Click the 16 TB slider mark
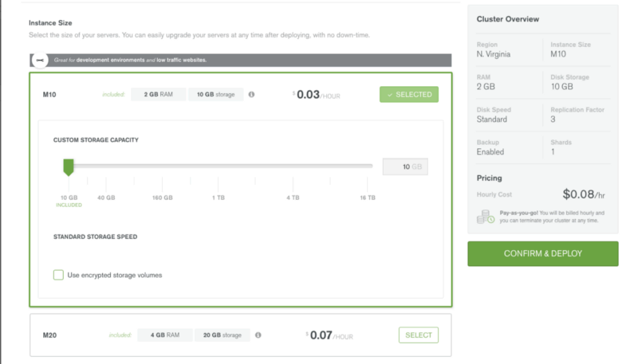The width and height of the screenshot is (638, 364). [368, 198]
